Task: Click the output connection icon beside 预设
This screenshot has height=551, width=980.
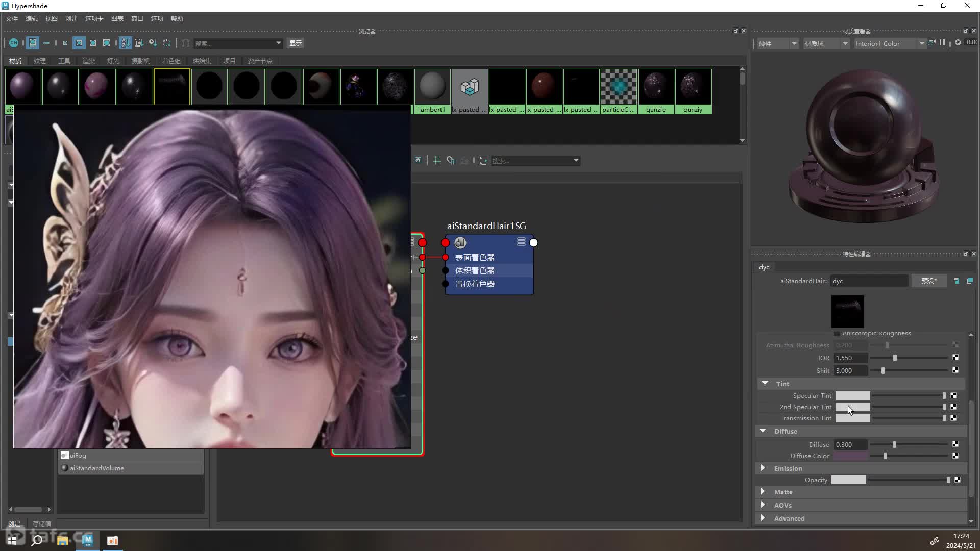Action: 970,281
